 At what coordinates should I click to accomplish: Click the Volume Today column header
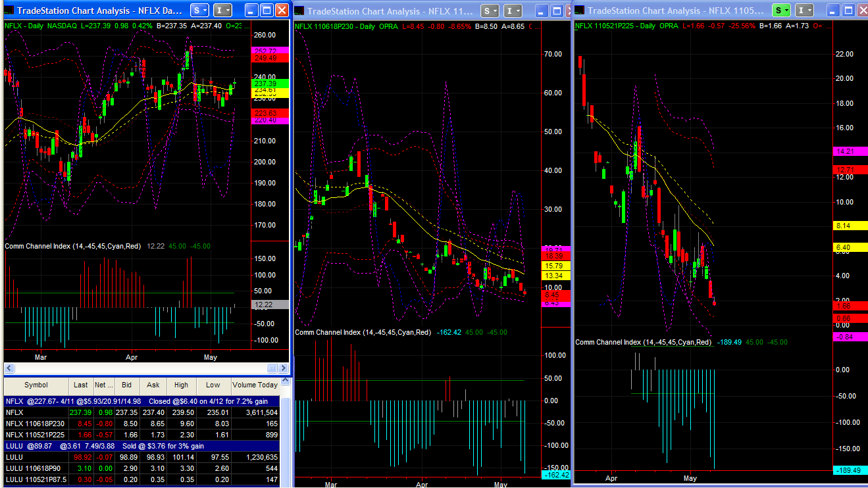point(255,385)
